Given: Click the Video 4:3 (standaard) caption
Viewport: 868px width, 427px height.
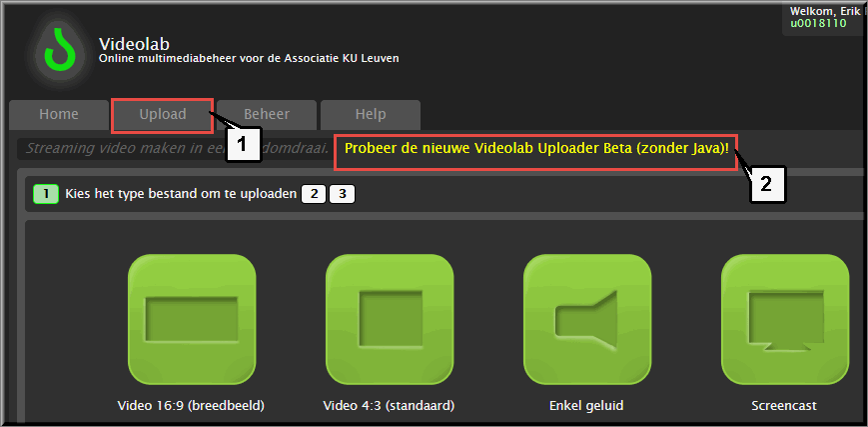Looking at the screenshot, I should pos(389,405).
